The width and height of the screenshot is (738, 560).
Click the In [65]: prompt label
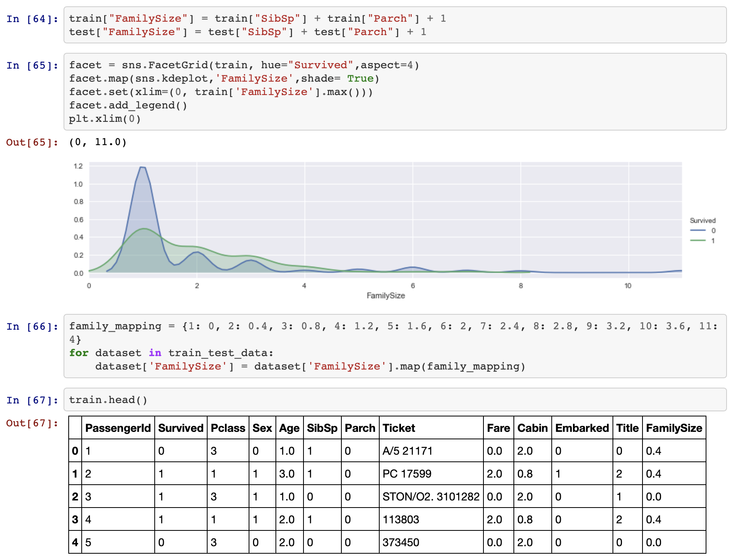click(x=32, y=65)
